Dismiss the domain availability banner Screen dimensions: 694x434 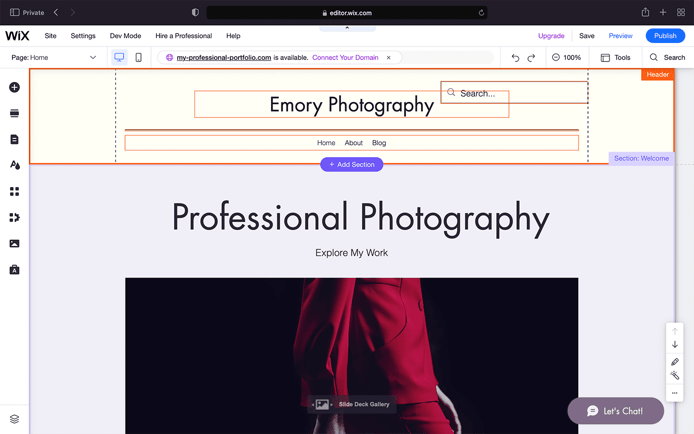click(x=389, y=58)
